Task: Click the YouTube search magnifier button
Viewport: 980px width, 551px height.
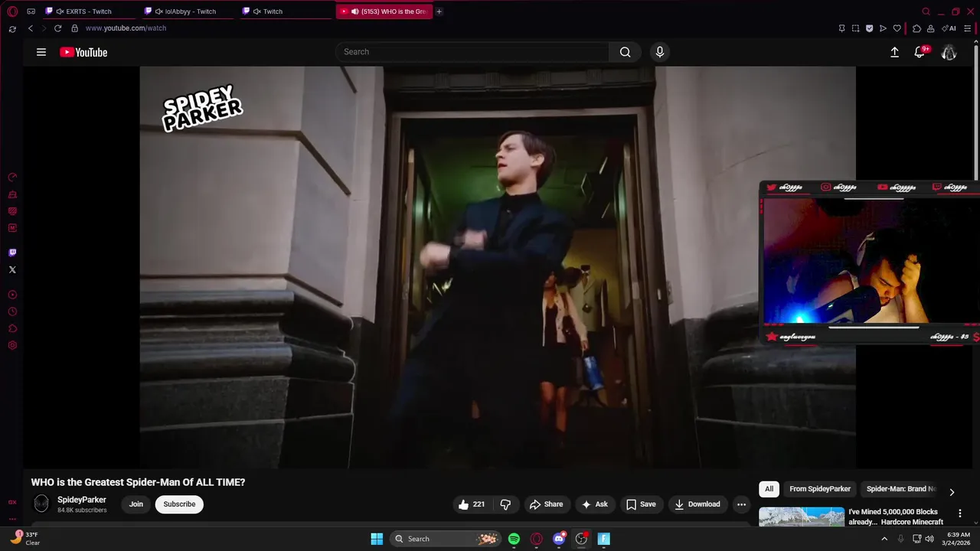Action: (x=626, y=52)
